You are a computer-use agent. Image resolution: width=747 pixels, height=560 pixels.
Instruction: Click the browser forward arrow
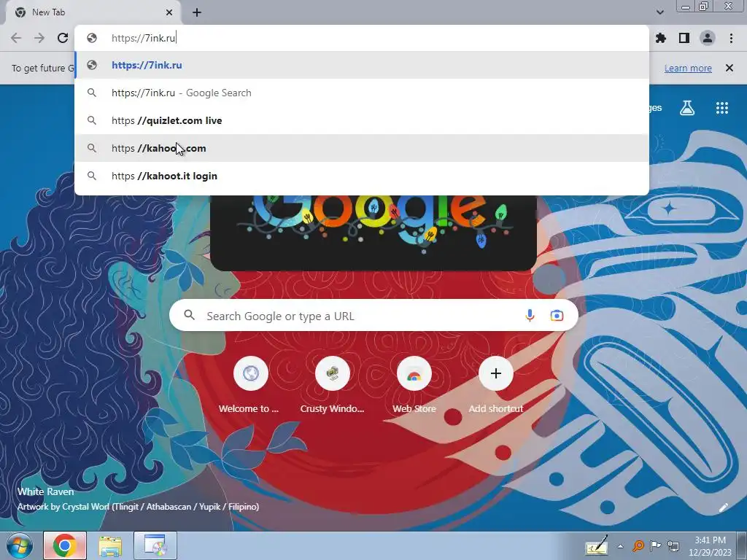click(x=39, y=38)
